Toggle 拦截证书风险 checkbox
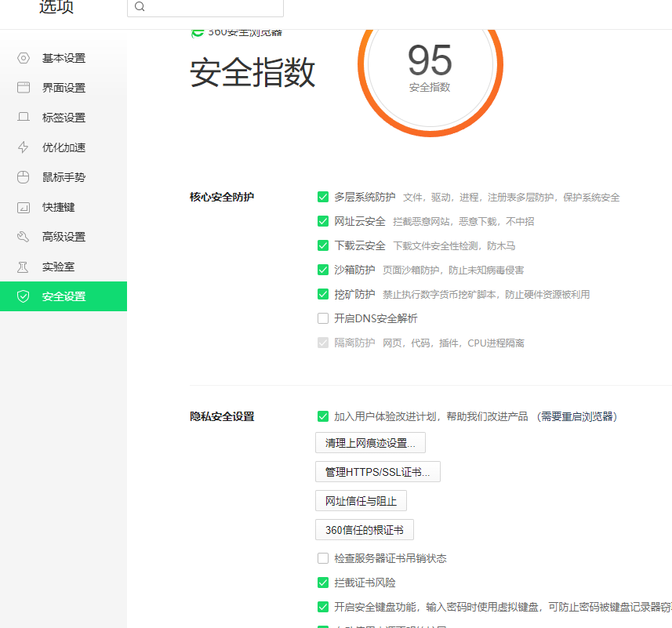672x628 pixels. tap(323, 583)
